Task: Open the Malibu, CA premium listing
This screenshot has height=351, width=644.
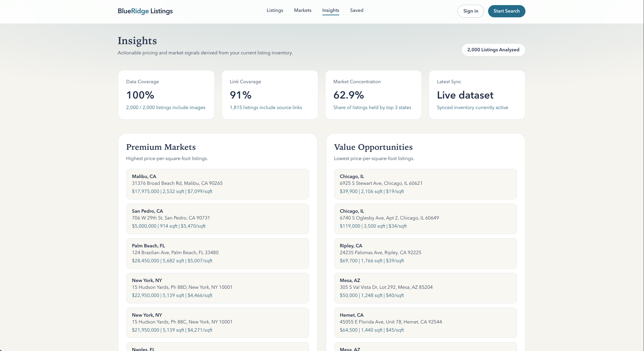Action: [x=217, y=184]
